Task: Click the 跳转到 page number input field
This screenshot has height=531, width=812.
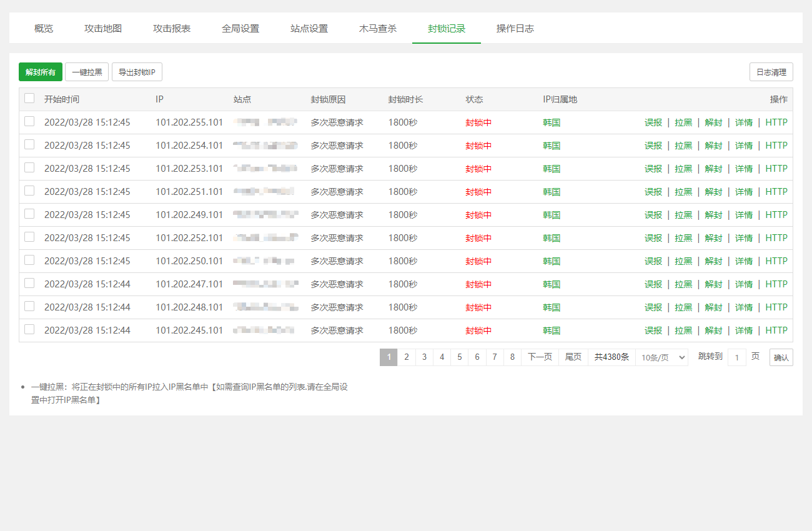Action: (x=736, y=357)
